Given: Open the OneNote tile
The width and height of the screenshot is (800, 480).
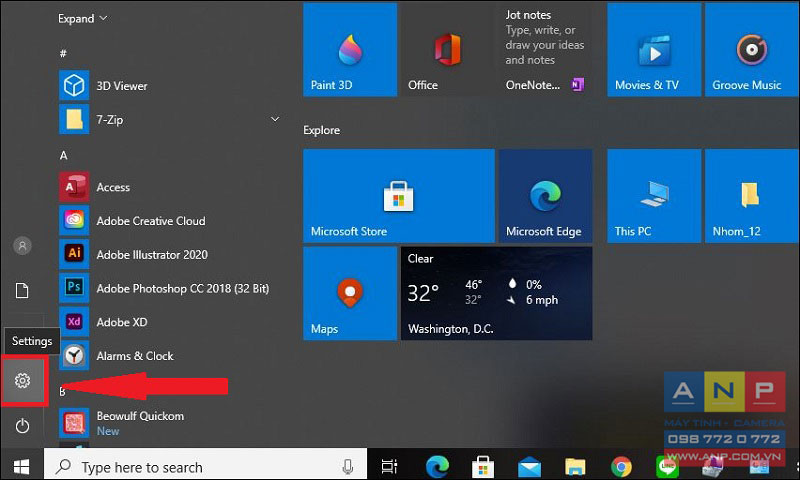Looking at the screenshot, I should coord(545,49).
